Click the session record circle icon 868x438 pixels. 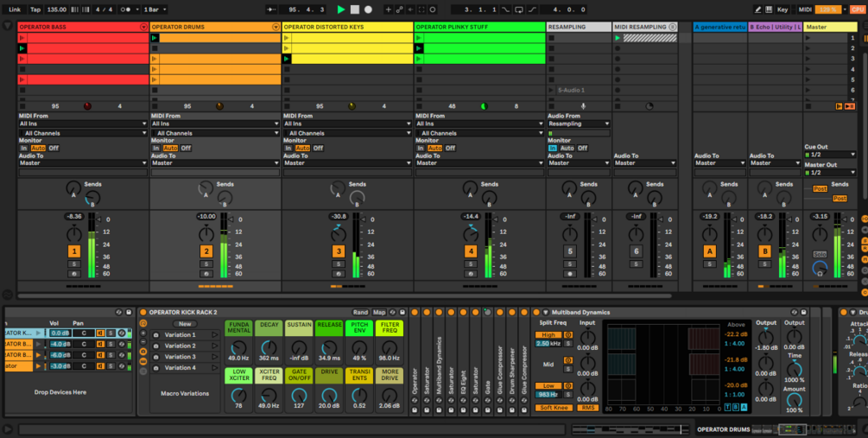[433, 10]
